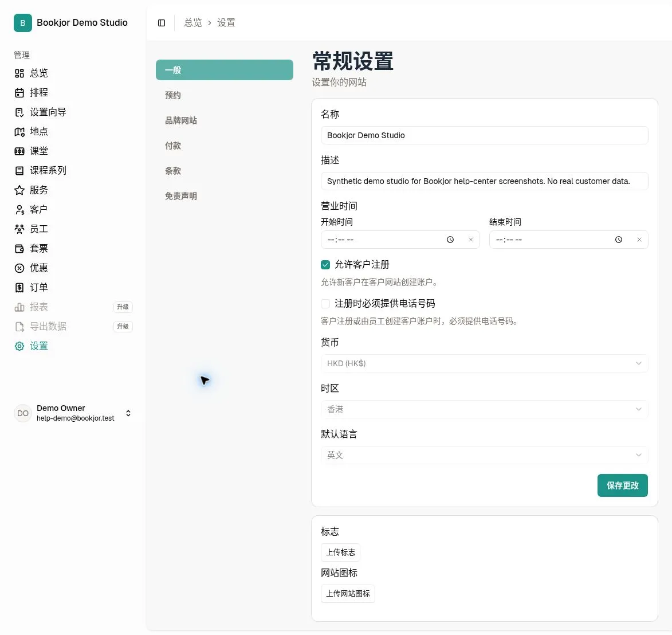Image resolution: width=672 pixels, height=635 pixels.
Task: Uncheck the 允许客户注册 checkbox
Action: click(325, 265)
